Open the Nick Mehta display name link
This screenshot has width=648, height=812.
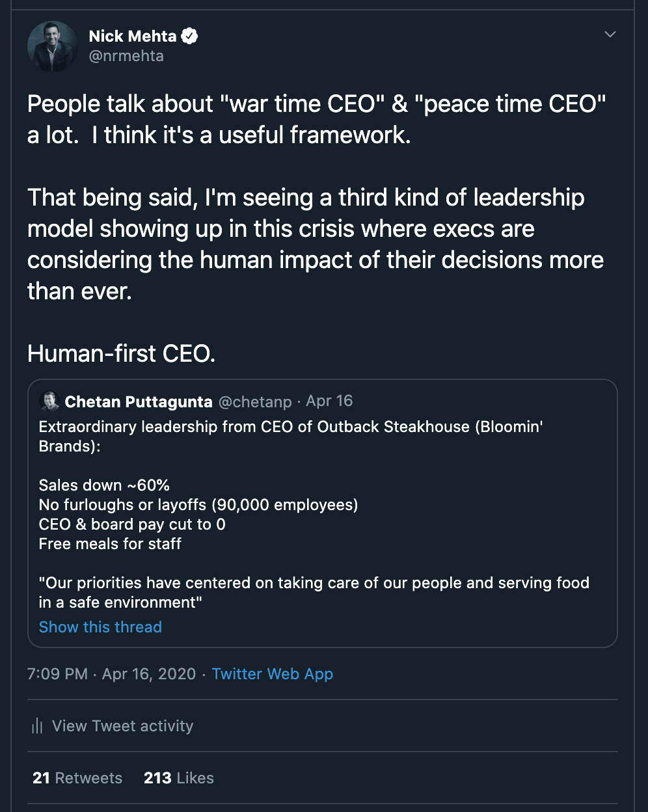coord(133,36)
